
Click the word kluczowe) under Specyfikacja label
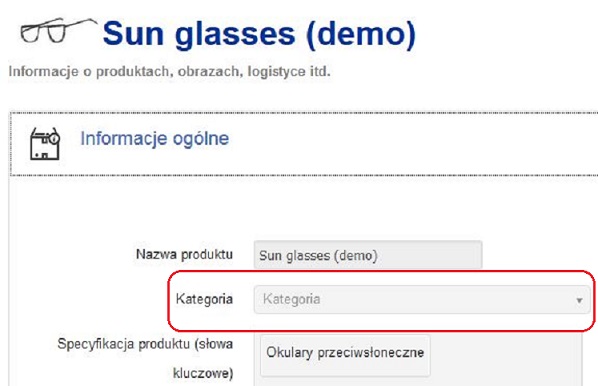point(203,373)
